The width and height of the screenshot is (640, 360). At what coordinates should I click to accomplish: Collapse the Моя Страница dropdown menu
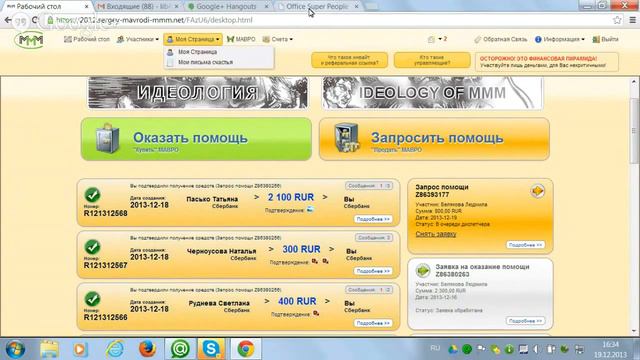[193, 39]
